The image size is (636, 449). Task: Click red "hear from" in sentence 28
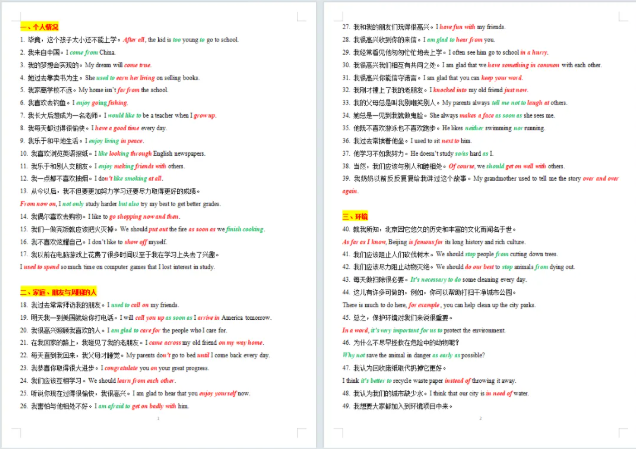tap(469, 40)
